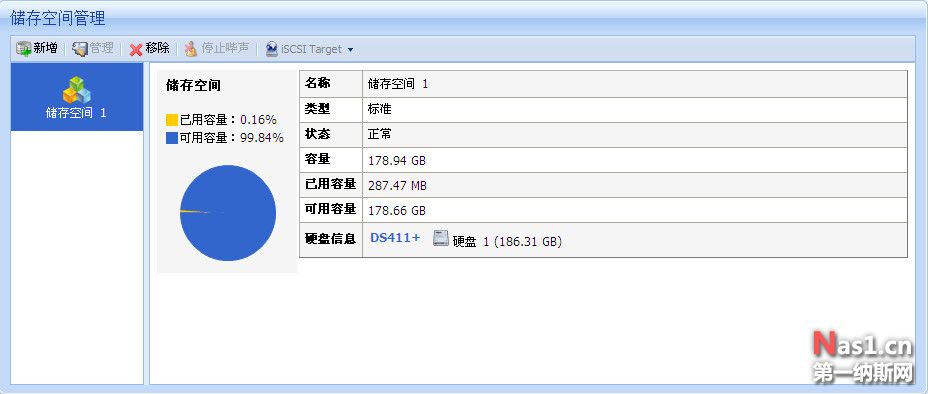Select 储存空间 1 cube icon in the sidebar
Image resolution: width=928 pixels, height=394 pixels.
[77, 91]
